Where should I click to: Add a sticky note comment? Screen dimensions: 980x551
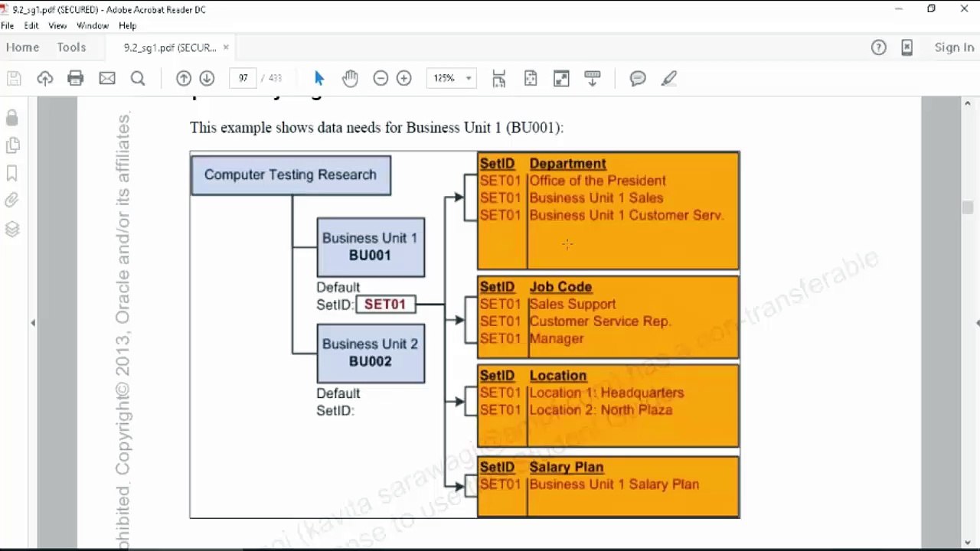(638, 78)
